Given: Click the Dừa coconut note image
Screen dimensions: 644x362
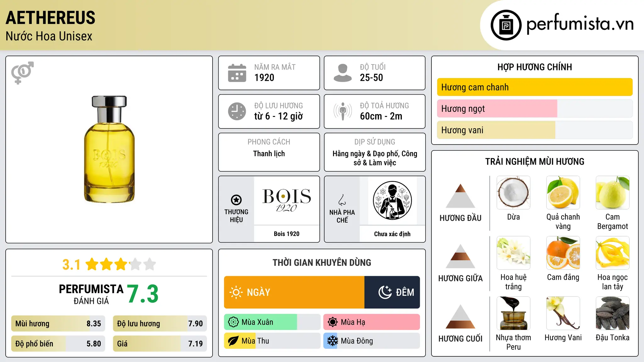Looking at the screenshot, I should click(514, 193).
